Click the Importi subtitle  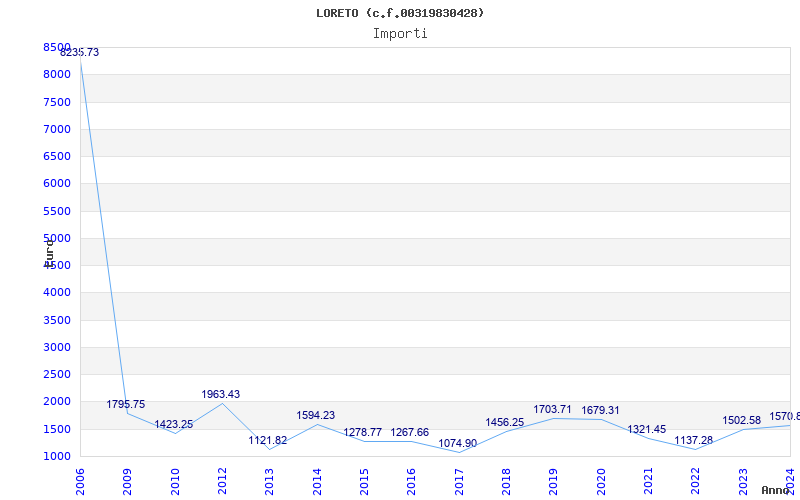400,33
